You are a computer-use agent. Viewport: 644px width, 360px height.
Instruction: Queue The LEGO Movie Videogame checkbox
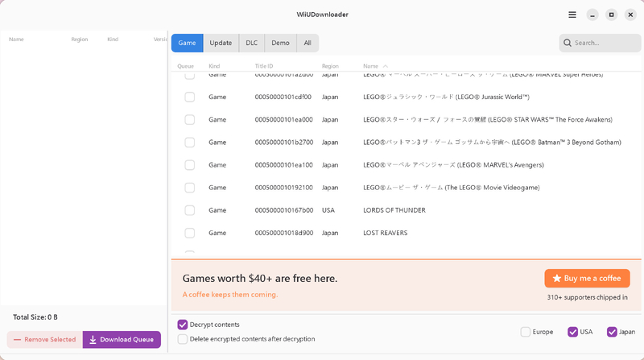189,188
